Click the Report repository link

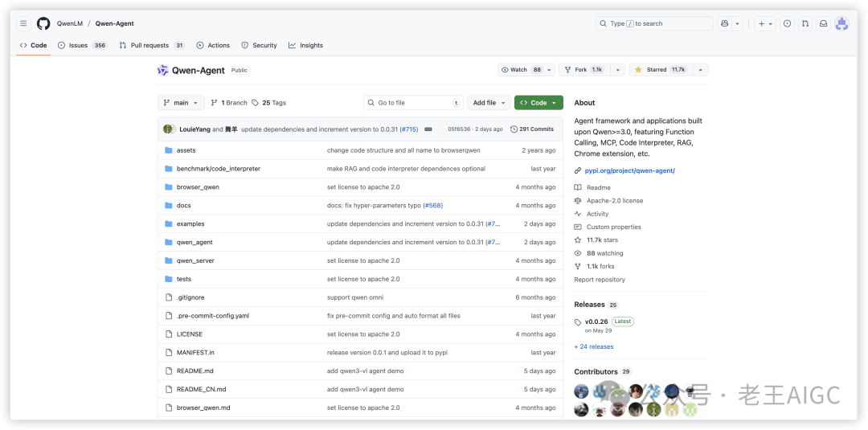[600, 280]
